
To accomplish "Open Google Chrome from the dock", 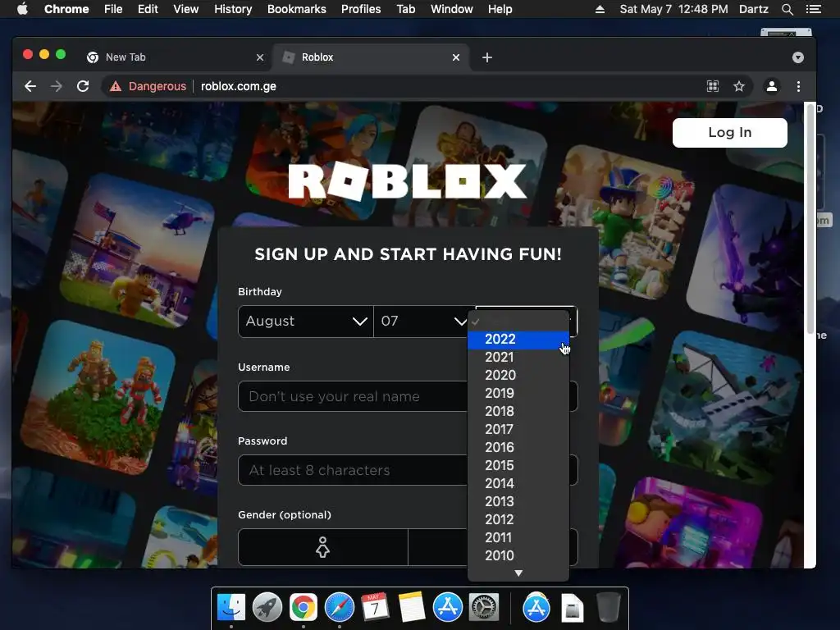I will coord(304,608).
